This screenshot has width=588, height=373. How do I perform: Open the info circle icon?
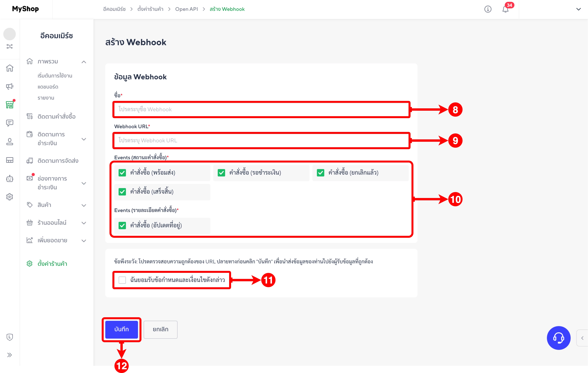tap(488, 9)
